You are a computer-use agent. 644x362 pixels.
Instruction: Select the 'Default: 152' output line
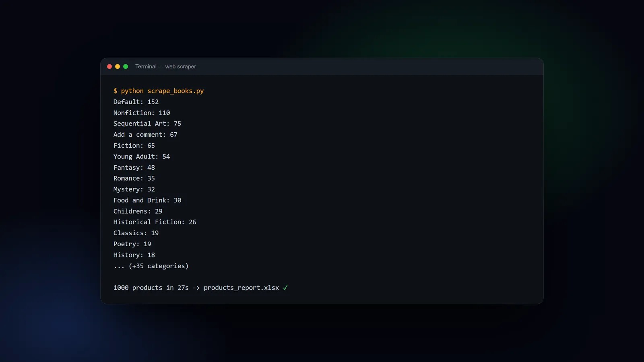(x=136, y=102)
